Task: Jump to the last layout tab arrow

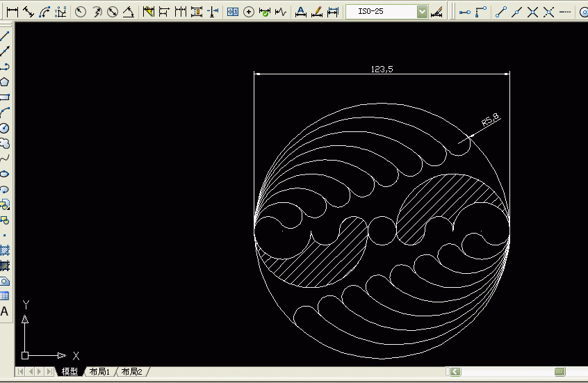Action: coord(49,371)
